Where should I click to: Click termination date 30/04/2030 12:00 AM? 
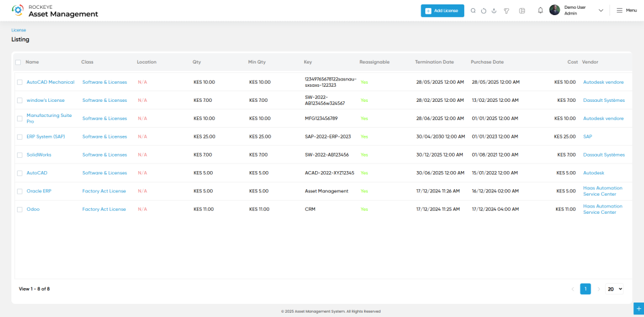click(x=441, y=136)
